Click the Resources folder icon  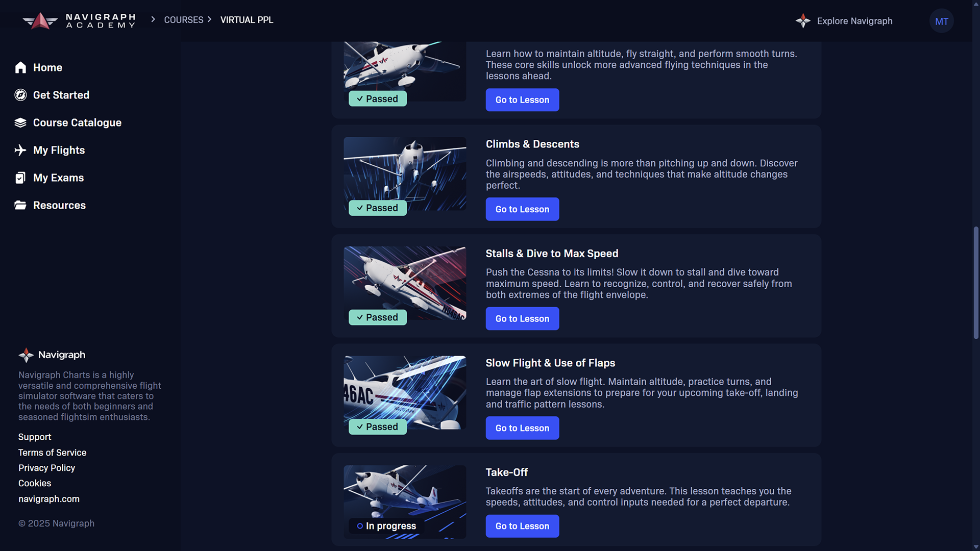(20, 205)
